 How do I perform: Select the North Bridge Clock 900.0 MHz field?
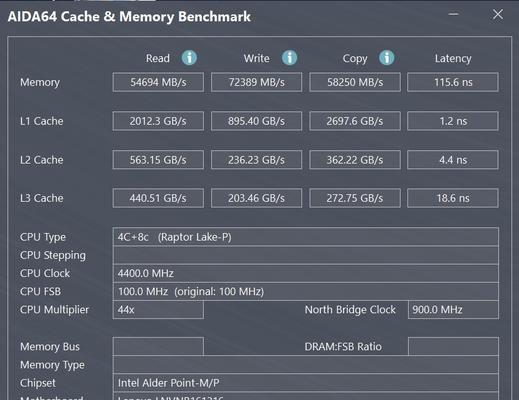(x=453, y=310)
